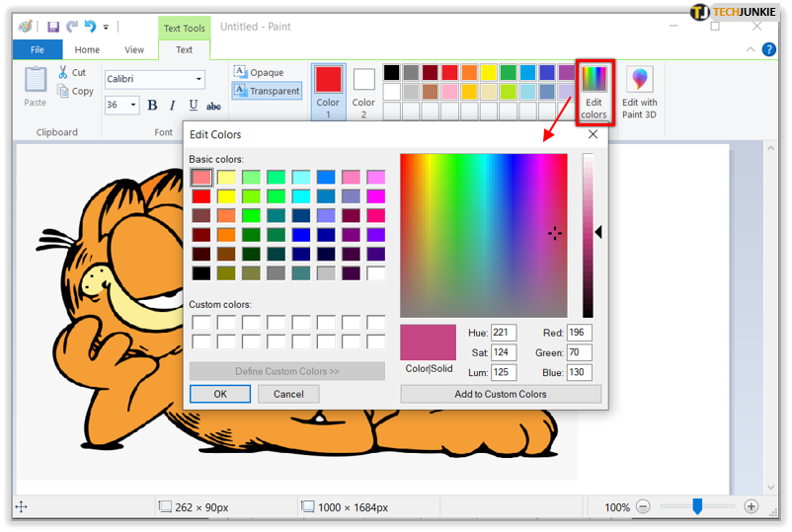Select first empty Custom colors slot
792x532 pixels.
pos(201,323)
